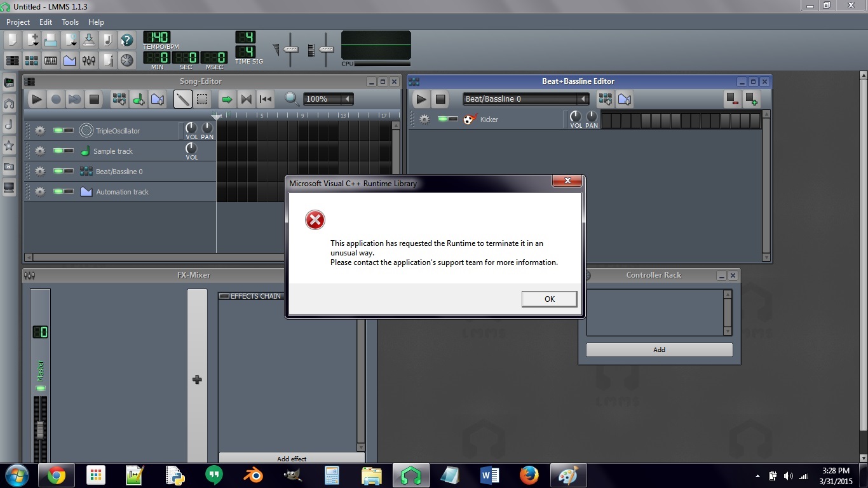Open TripleOscillator track settings gear
Viewport: 868px width, 488px height.
[40, 131]
